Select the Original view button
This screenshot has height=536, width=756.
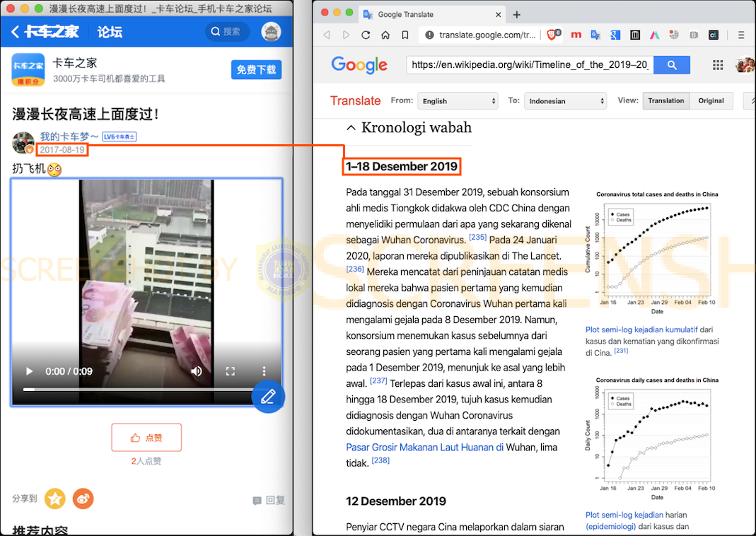711,100
